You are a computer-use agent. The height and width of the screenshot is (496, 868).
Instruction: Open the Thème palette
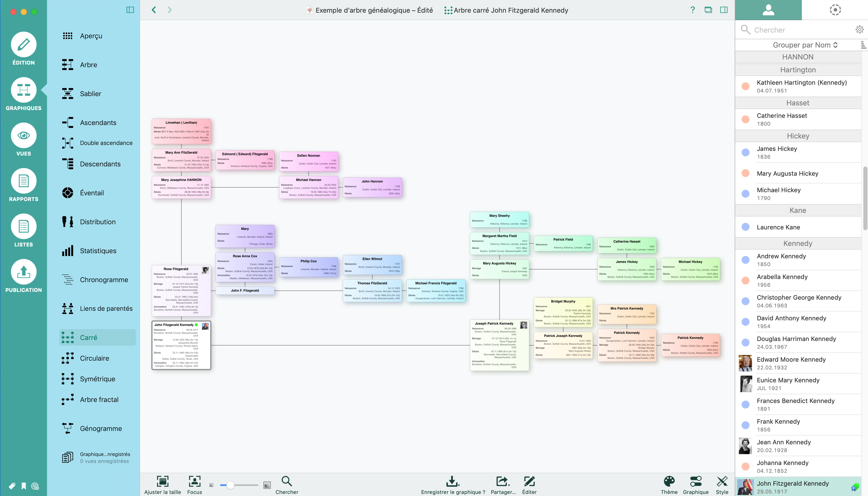coord(669,485)
